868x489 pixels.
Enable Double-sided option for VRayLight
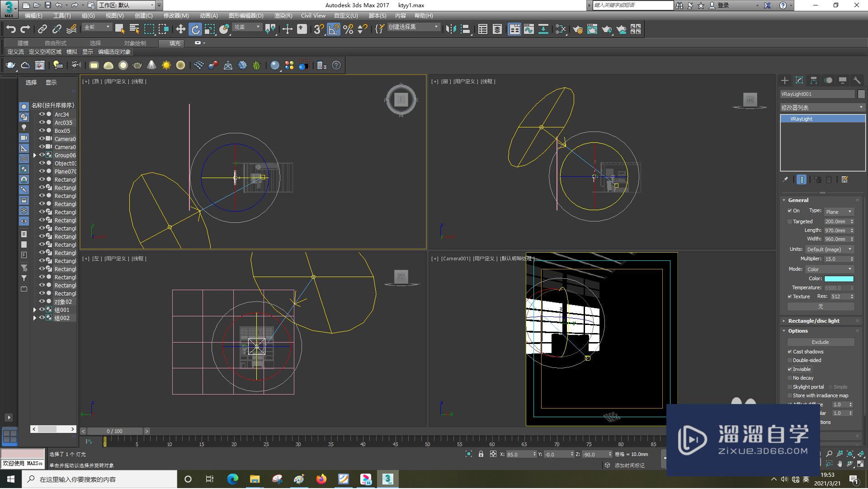790,360
